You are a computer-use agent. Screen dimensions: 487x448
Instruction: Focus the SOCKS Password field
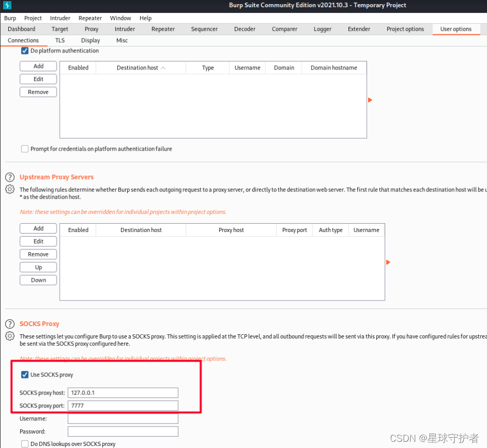coord(123,431)
